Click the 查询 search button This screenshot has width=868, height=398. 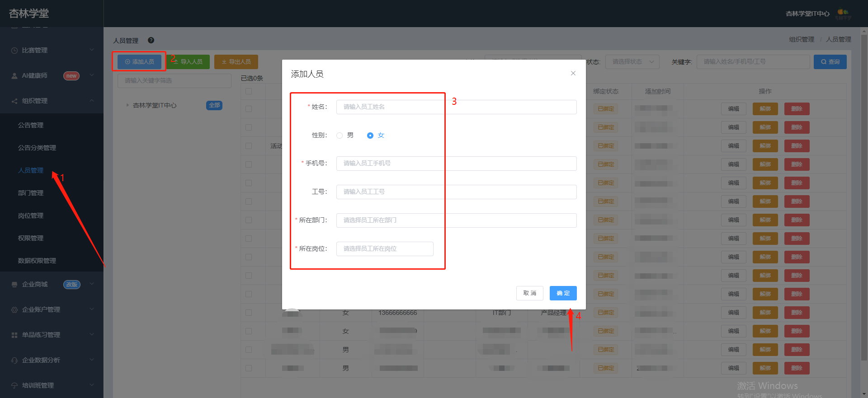(x=830, y=62)
